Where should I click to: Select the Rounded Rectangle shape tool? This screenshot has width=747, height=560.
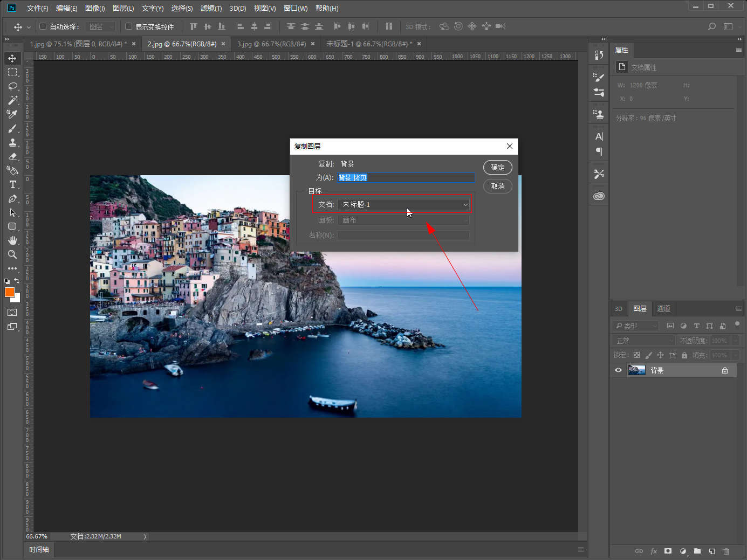coord(12,226)
